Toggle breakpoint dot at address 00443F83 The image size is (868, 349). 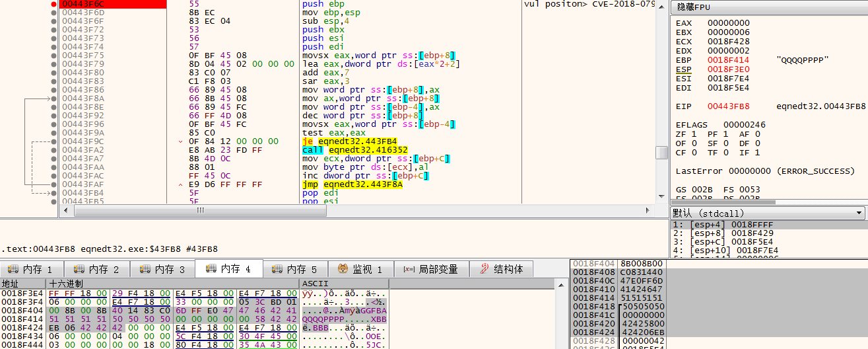(x=53, y=81)
